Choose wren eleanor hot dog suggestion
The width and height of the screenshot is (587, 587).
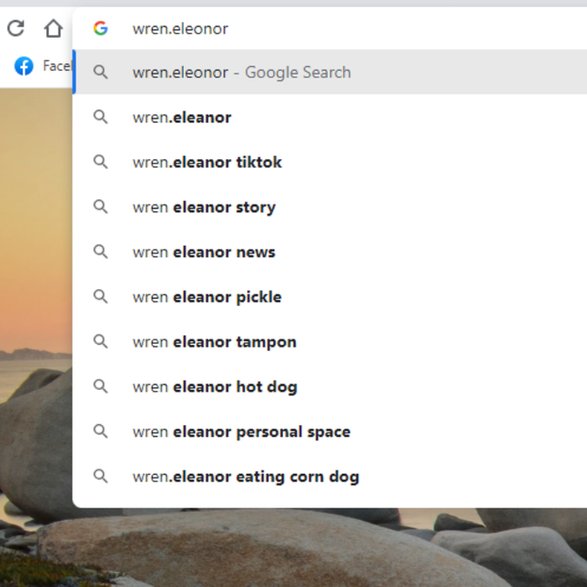point(330,387)
